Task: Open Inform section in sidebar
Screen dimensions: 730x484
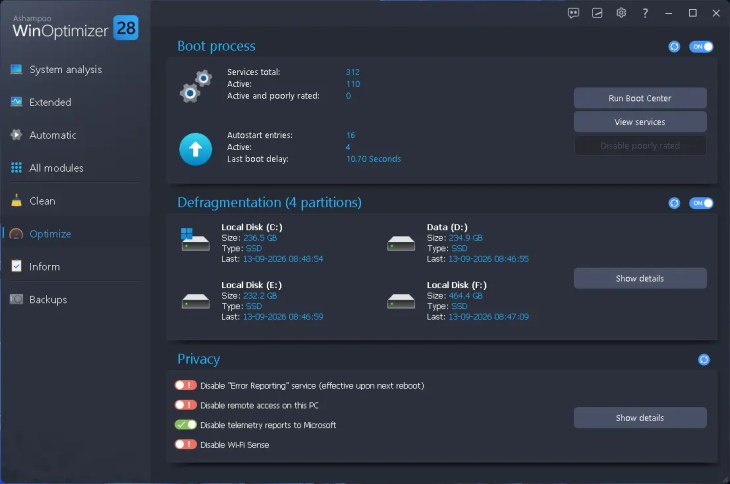Action: [x=74, y=267]
